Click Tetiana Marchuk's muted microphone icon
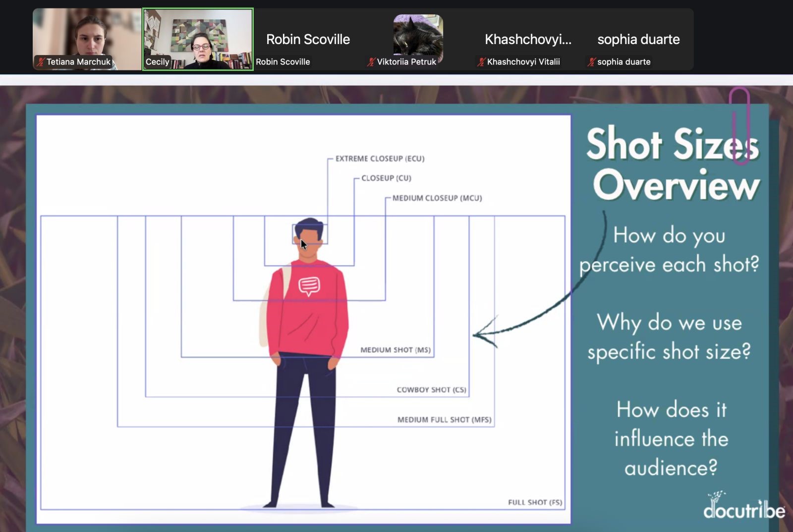The height and width of the screenshot is (532, 793). coord(41,62)
